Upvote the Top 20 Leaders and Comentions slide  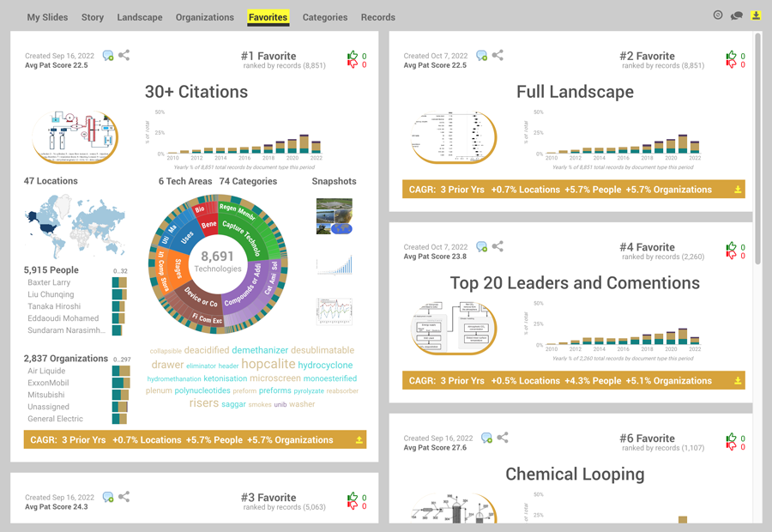[x=731, y=247]
